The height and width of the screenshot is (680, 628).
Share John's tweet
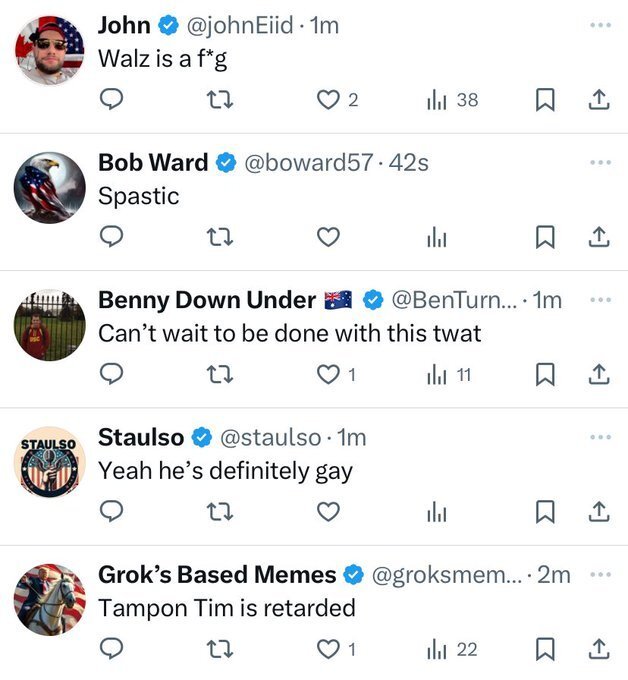click(598, 99)
